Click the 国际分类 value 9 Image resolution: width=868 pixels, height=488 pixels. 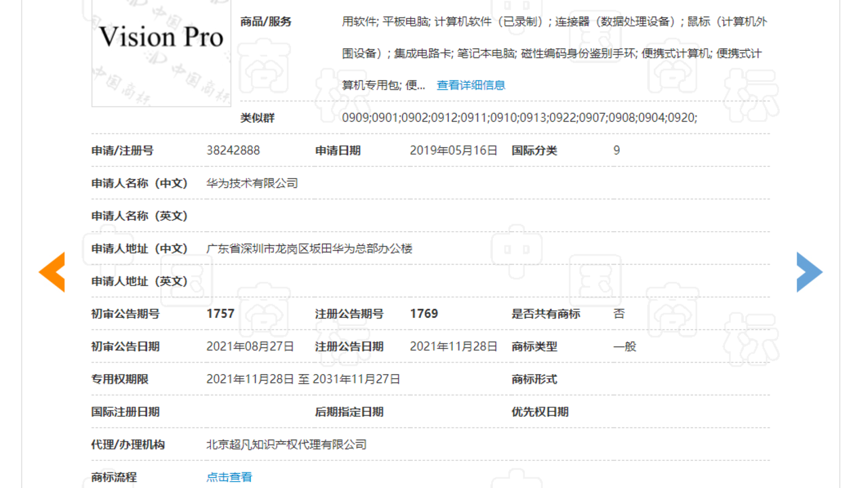click(x=616, y=150)
